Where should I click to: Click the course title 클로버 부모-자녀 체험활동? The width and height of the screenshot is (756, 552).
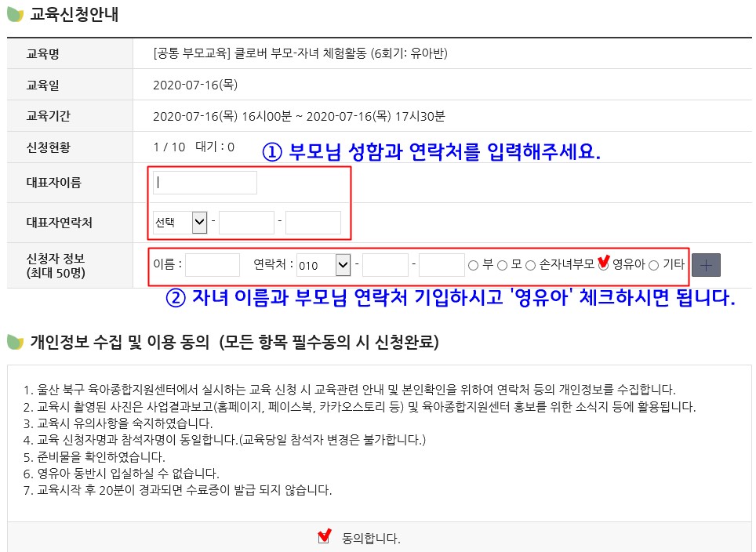[x=300, y=54]
